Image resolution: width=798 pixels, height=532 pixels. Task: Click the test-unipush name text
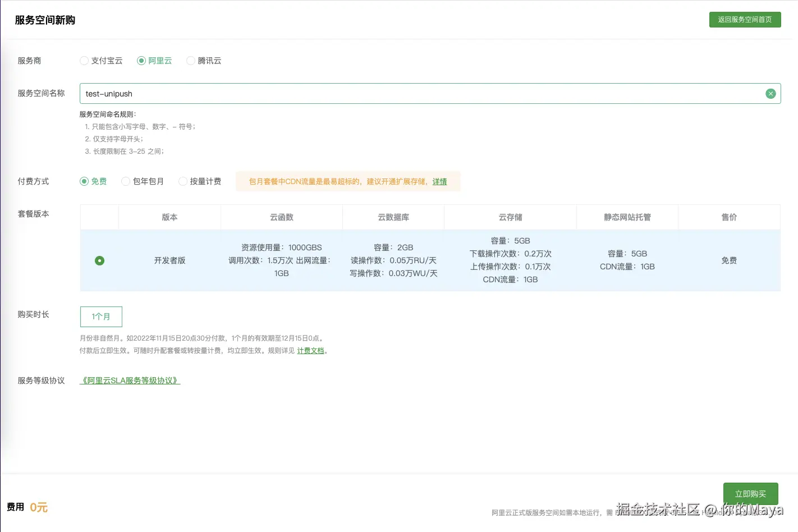(108, 94)
